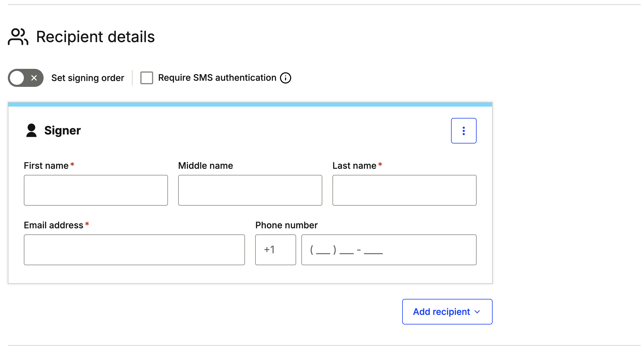Click the SMS authentication info icon
The height and width of the screenshot is (348, 644).
pyautogui.click(x=285, y=78)
